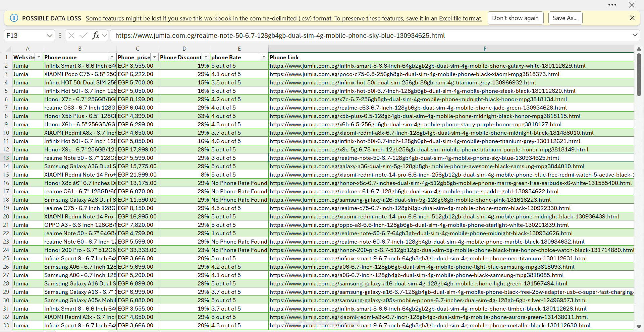Click the Insert Function fx icon
This screenshot has height=332, width=644.
(x=96, y=36)
